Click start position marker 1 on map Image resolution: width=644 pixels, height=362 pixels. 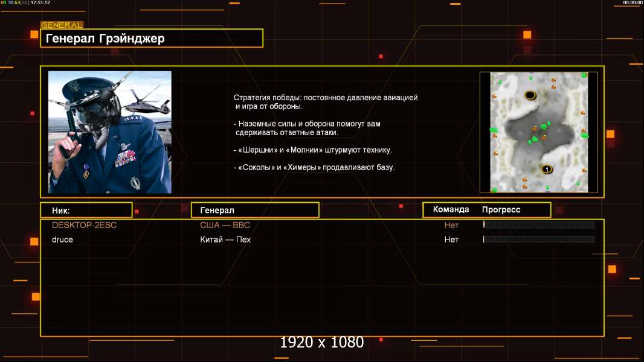(547, 169)
